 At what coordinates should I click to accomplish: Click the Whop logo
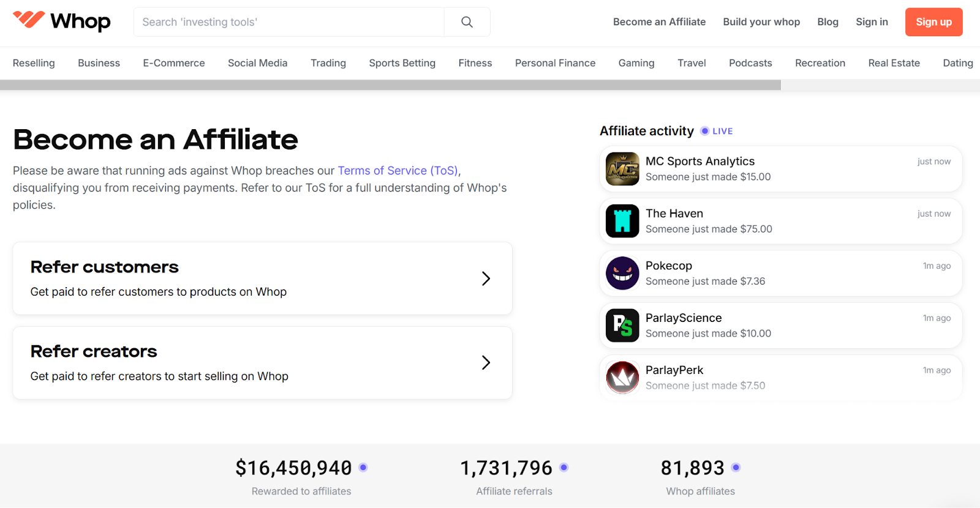pyautogui.click(x=61, y=21)
